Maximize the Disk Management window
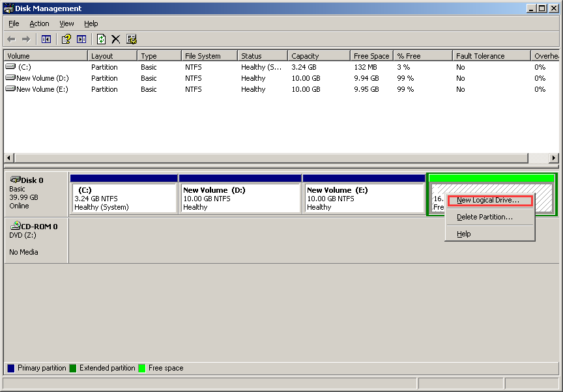Screen dimensions: 563x392 [541, 8]
